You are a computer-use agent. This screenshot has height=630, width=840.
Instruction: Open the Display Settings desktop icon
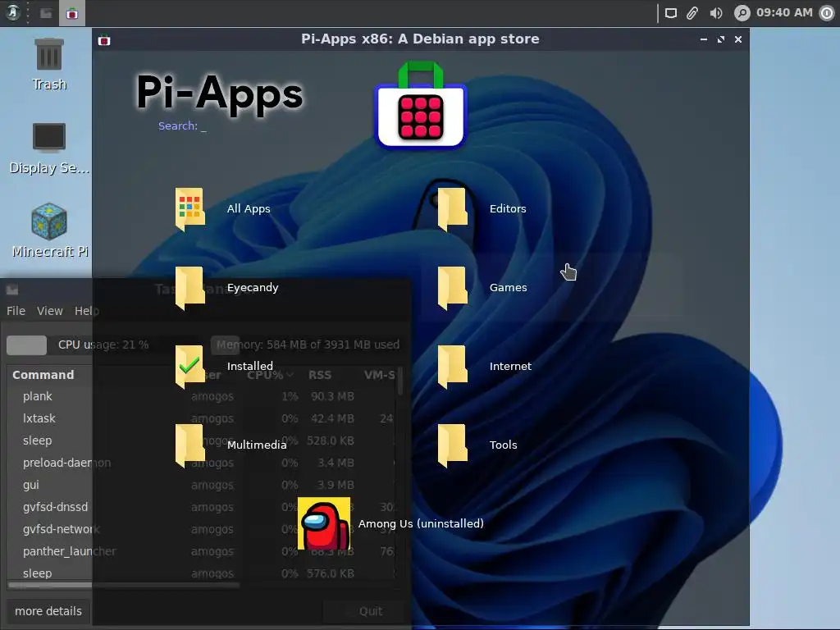coord(49,137)
